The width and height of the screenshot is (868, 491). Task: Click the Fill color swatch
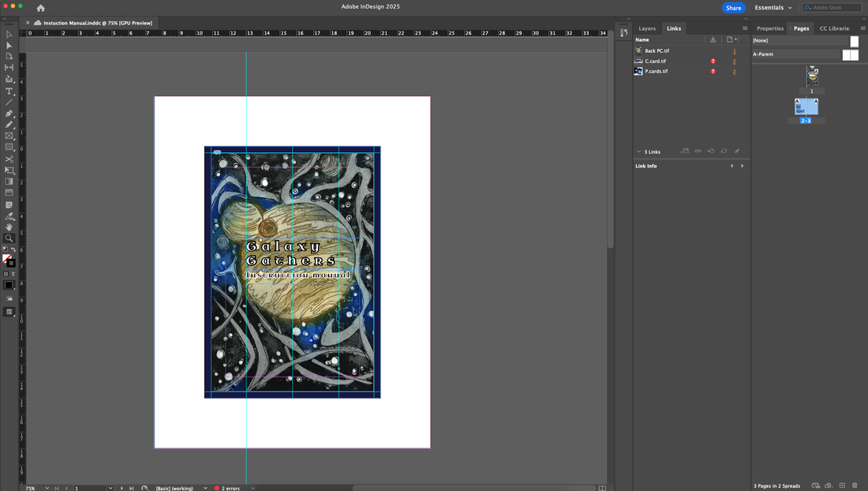[x=6, y=258]
